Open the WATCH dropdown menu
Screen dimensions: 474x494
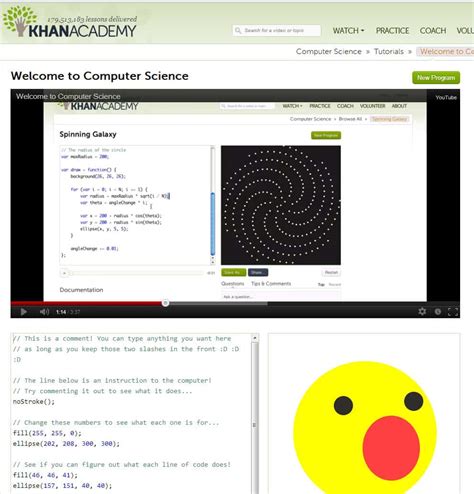click(348, 31)
